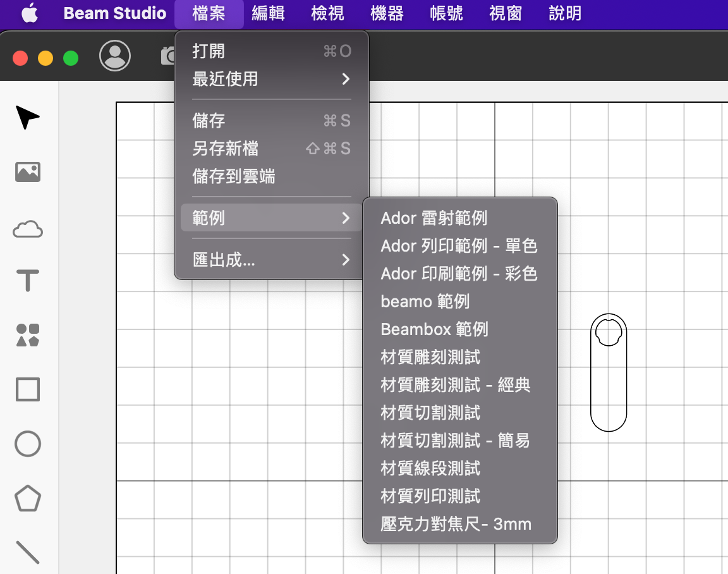This screenshot has width=728, height=574.
Task: Open the Beam Studio app menu
Action: (x=114, y=13)
